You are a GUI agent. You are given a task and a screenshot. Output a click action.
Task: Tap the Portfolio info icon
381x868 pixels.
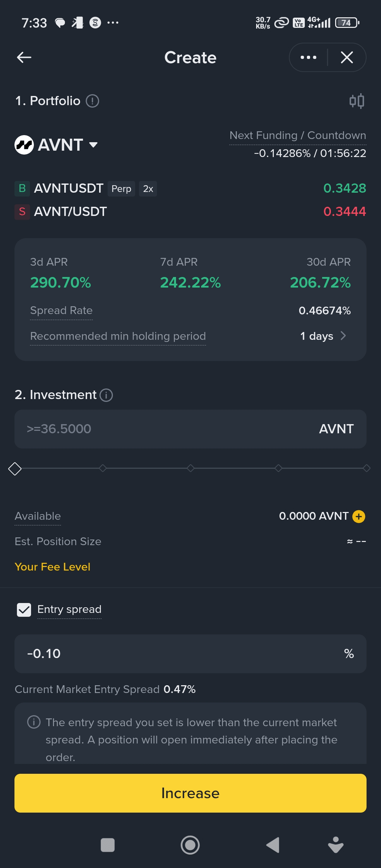[92, 101]
